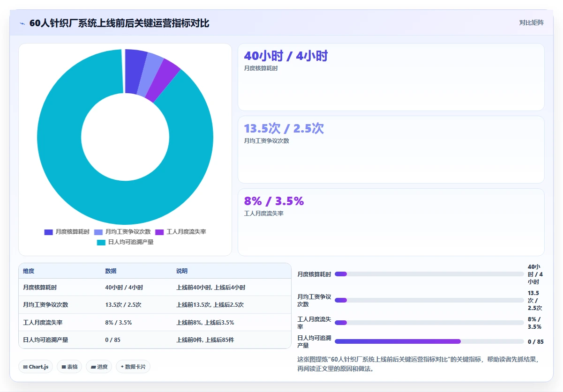Image resolution: width=563 pixels, height=392 pixels.
Task: Select table cell 13.5次 / 2.5次
Action: click(123, 305)
